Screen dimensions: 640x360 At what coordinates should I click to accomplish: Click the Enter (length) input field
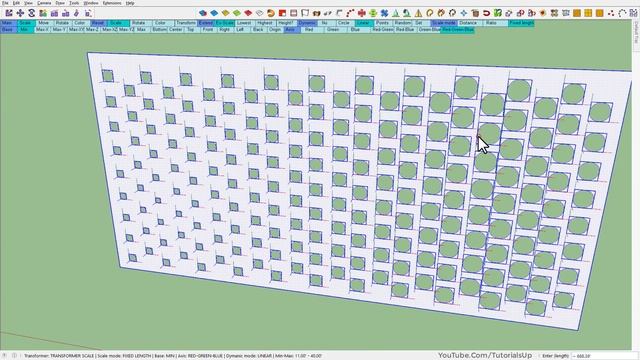[604, 356]
